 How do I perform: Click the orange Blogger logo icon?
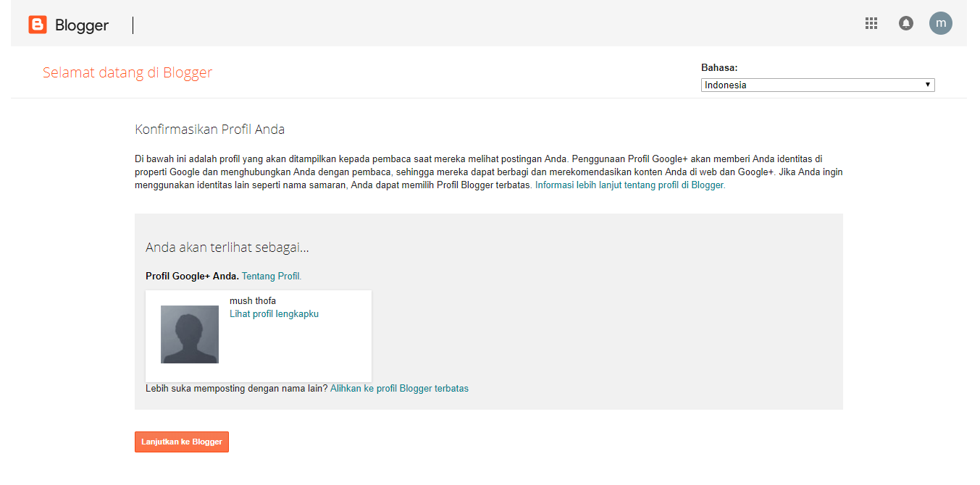click(38, 25)
